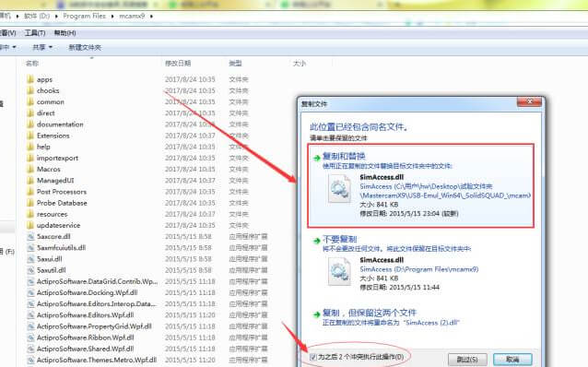Viewport: 588px width, 367px height.
Task: Open the 帮助(H) menu
Action: click(65, 33)
